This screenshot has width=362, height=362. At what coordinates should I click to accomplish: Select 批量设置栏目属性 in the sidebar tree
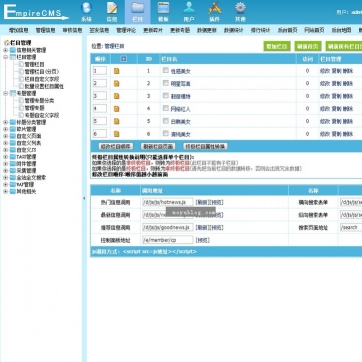(x=44, y=86)
